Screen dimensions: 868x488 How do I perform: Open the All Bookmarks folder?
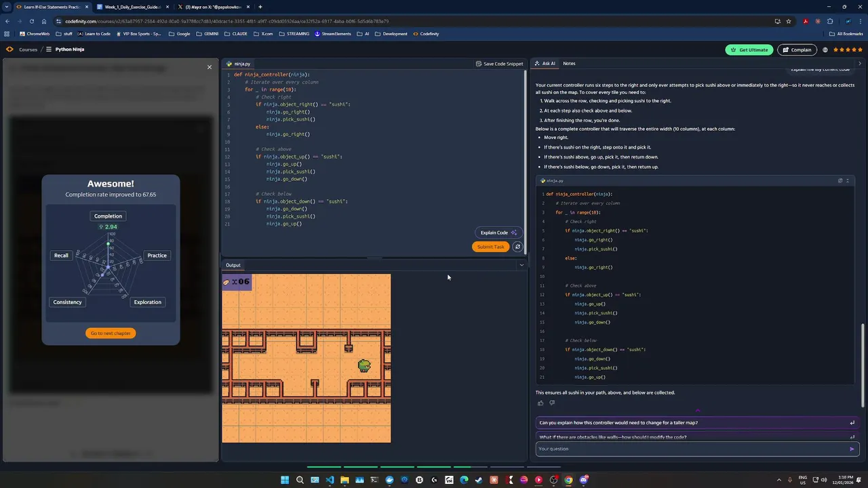pos(846,34)
